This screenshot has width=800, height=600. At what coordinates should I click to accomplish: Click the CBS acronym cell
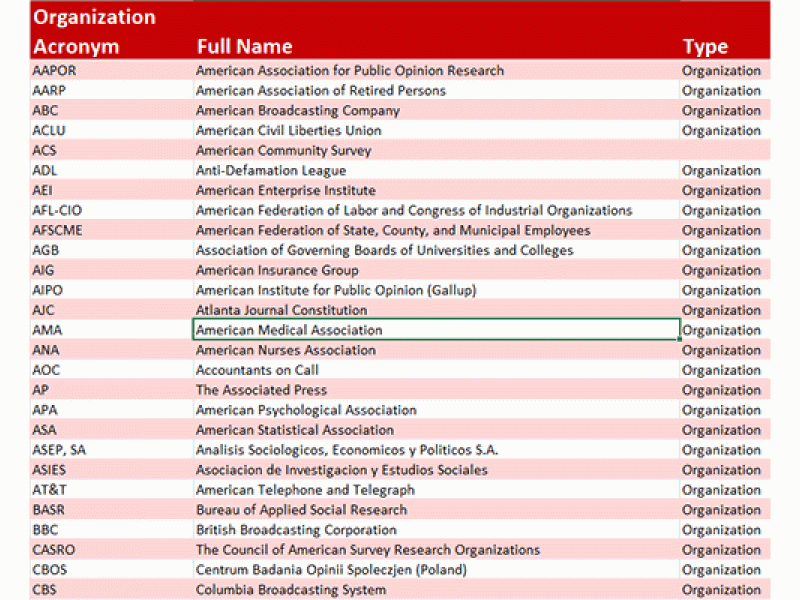(x=111, y=589)
